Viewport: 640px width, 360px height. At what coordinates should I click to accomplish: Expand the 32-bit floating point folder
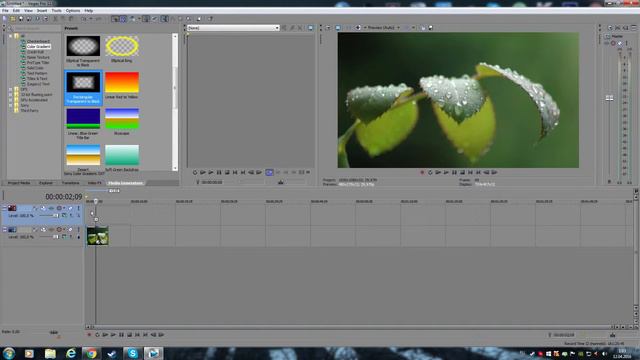pos(11,94)
